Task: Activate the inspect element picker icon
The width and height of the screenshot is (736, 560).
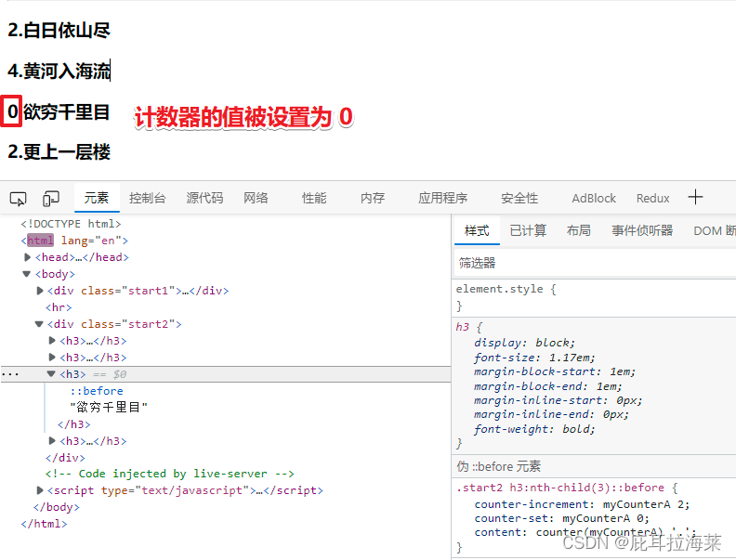Action: (19, 199)
